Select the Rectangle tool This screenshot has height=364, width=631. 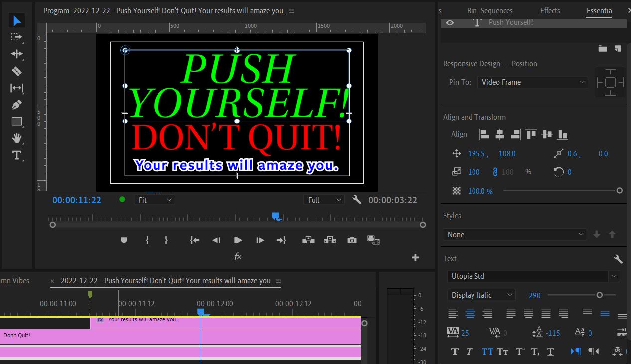tap(17, 121)
